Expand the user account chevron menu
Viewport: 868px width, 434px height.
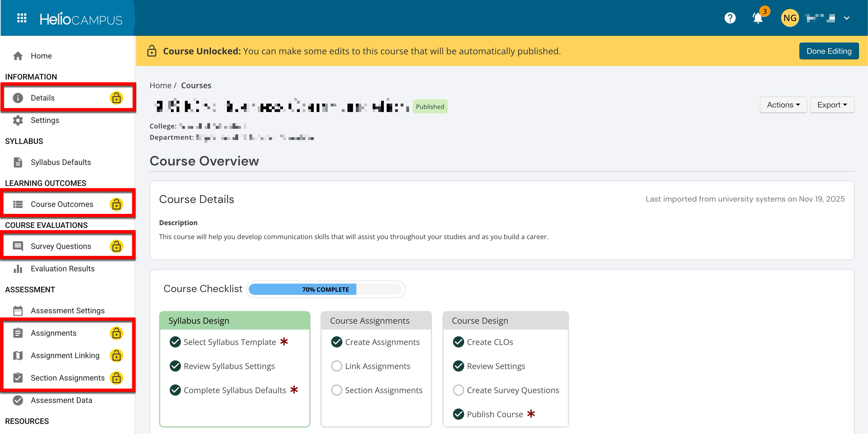point(846,18)
